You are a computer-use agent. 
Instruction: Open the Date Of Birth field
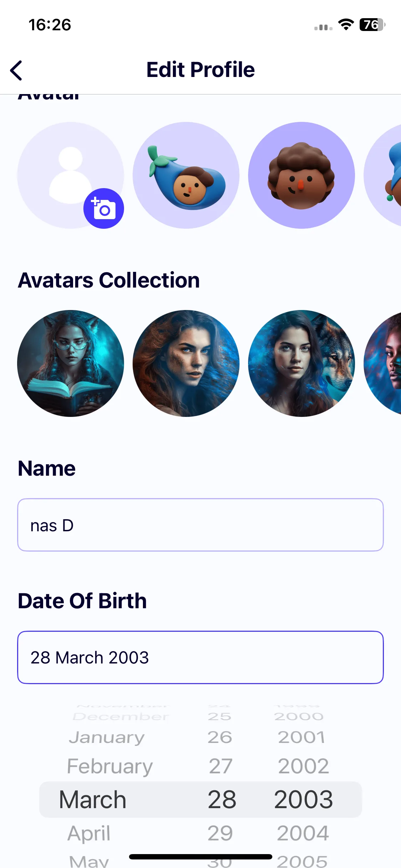[x=201, y=657]
